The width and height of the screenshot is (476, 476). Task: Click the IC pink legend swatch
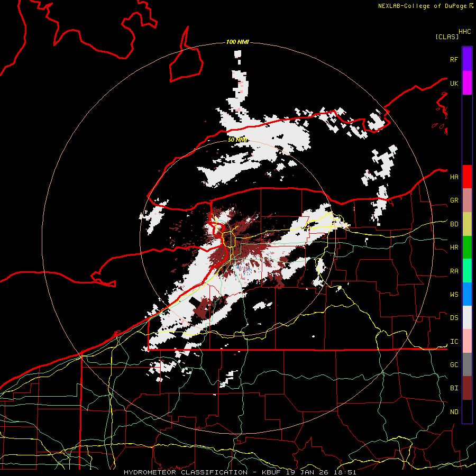pyautogui.click(x=467, y=341)
